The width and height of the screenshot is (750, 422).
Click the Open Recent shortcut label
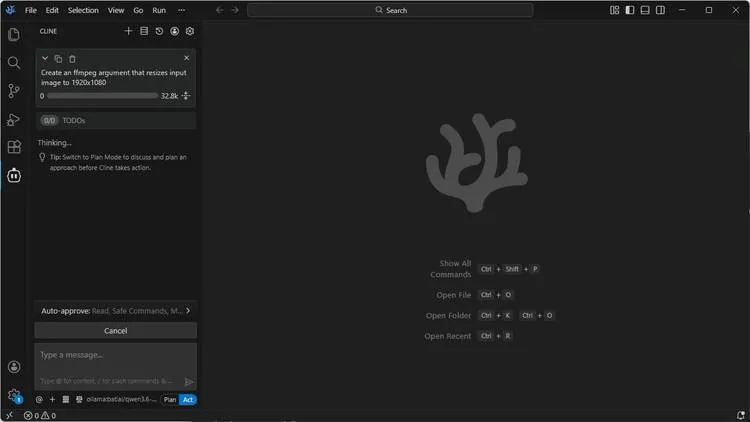448,336
